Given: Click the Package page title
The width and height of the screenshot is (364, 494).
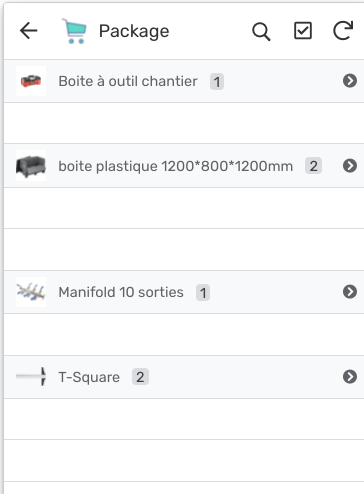Looking at the screenshot, I should 134,32.
